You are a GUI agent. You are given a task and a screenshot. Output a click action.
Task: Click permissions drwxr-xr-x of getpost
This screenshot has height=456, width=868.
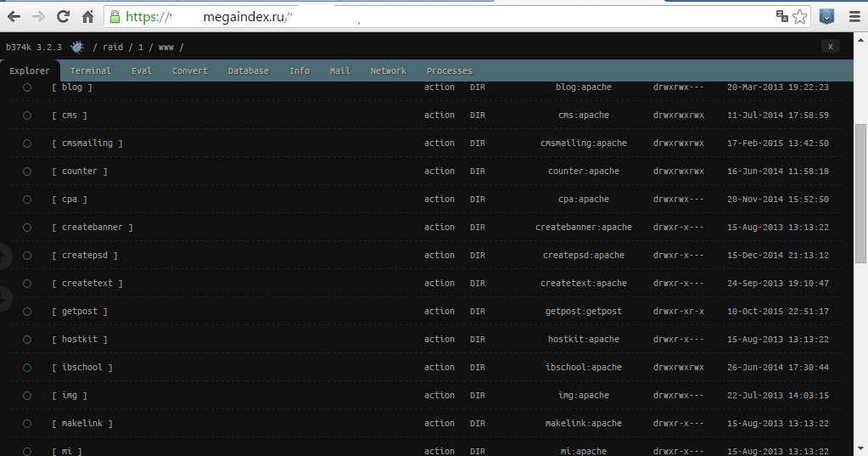tap(679, 312)
